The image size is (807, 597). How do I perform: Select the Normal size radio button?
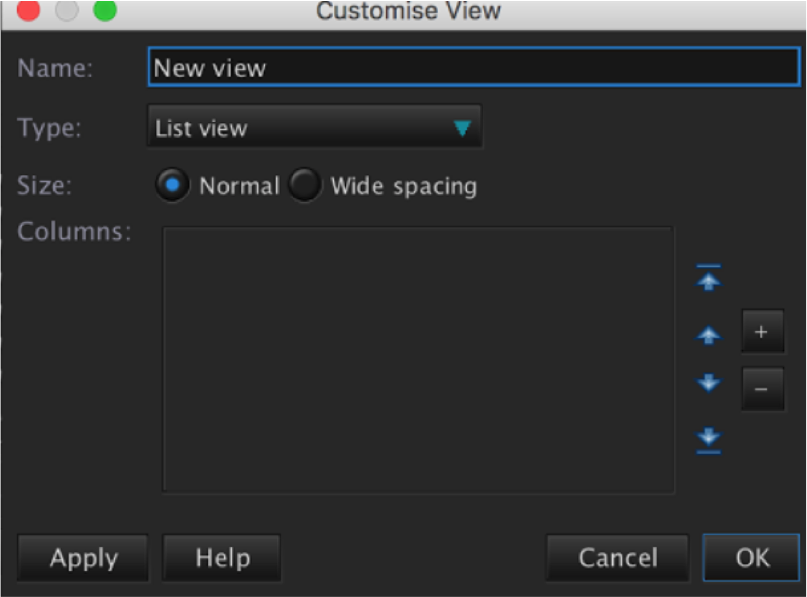[173, 186]
